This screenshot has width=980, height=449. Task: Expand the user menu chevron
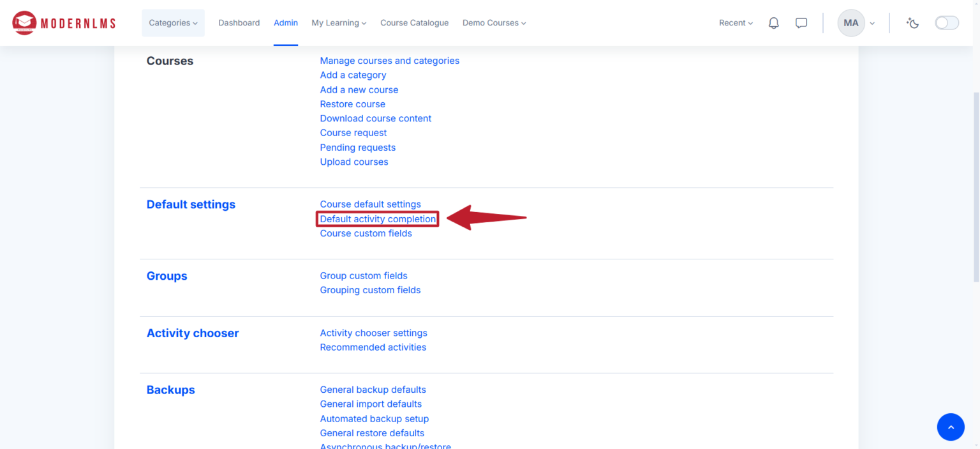872,24
